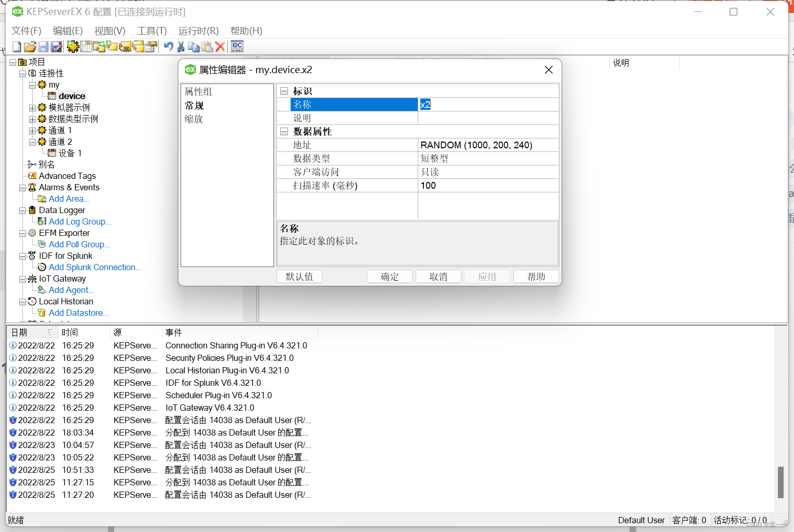794x532 pixels.
Task: Click the Undo arrow icon
Action: 168,47
